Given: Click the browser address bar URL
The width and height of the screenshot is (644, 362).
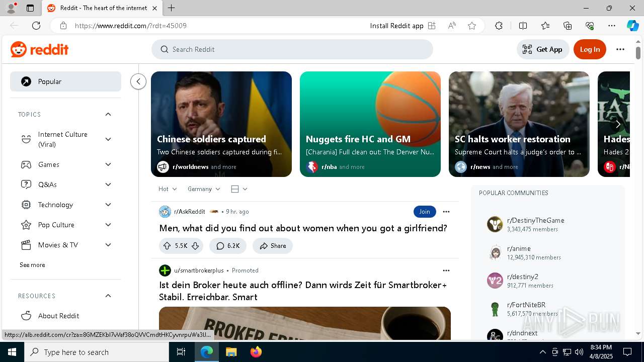Looking at the screenshot, I should (x=131, y=26).
